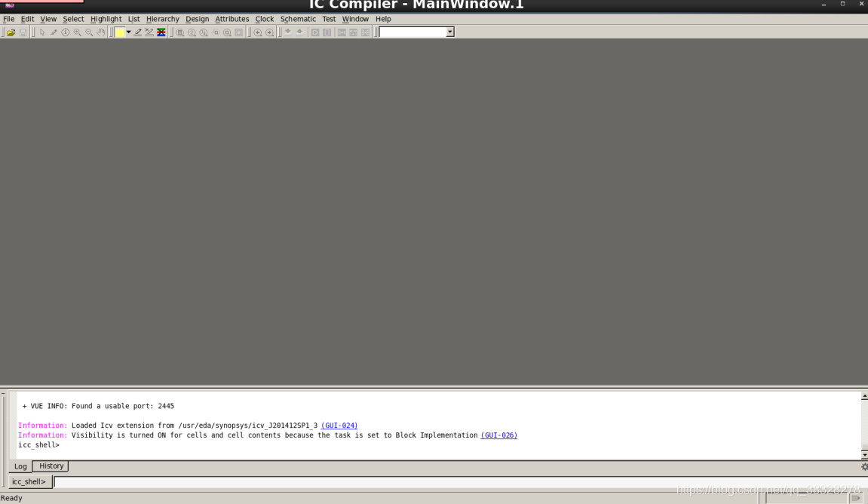Viewport: 868px width, 504px height.
Task: Click the console scrollbar up arrow
Action: 864,396
